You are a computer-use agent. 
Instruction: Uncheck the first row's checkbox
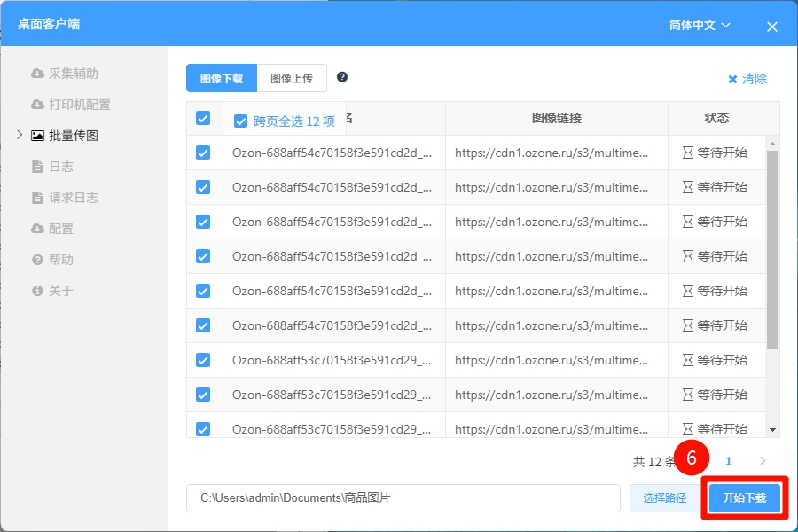pos(203,153)
